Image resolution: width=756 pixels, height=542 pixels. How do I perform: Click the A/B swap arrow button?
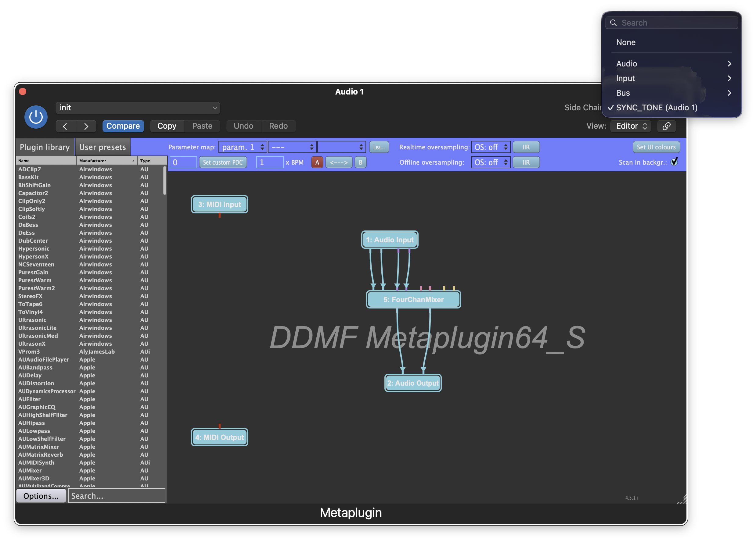pos(339,162)
